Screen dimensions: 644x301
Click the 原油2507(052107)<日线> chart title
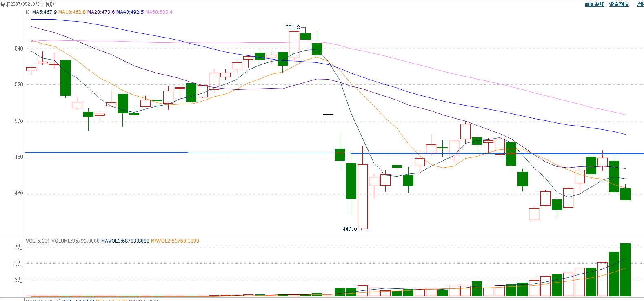click(27, 4)
